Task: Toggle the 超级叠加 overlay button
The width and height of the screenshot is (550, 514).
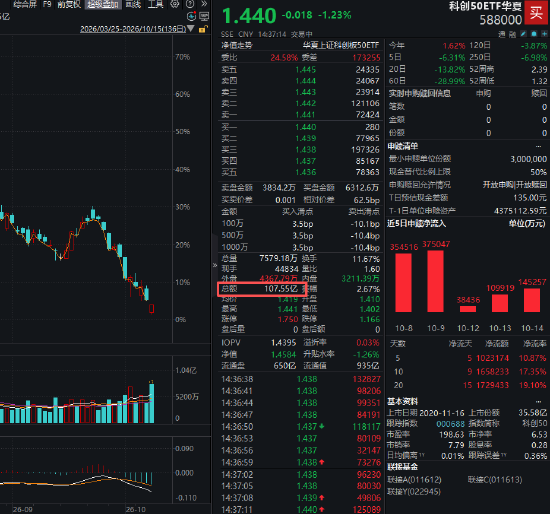Action: click(x=103, y=4)
